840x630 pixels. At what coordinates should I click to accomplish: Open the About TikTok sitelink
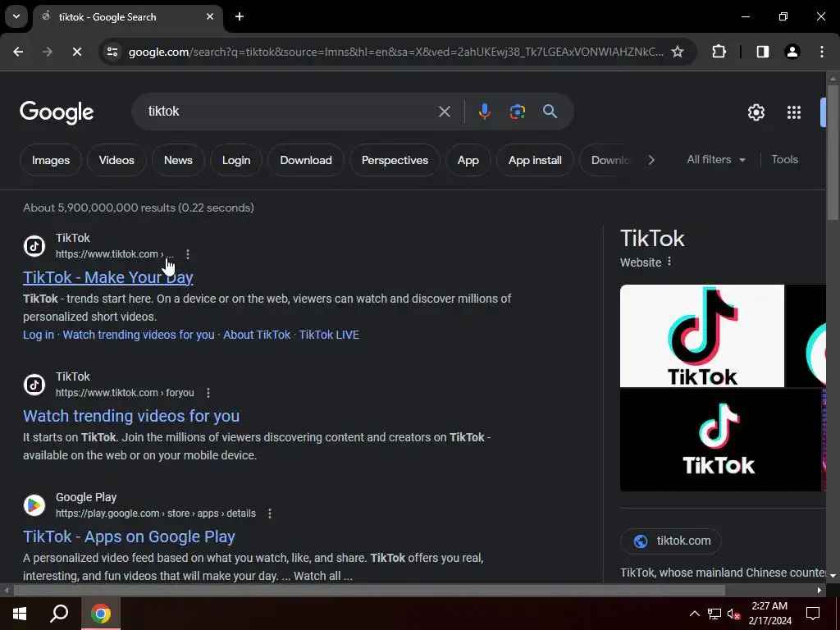coord(257,335)
